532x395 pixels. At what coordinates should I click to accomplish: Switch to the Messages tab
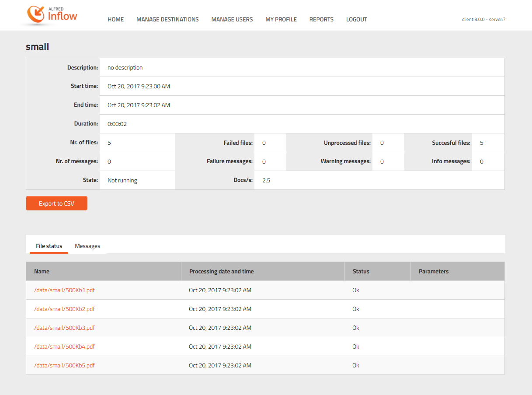click(x=87, y=246)
